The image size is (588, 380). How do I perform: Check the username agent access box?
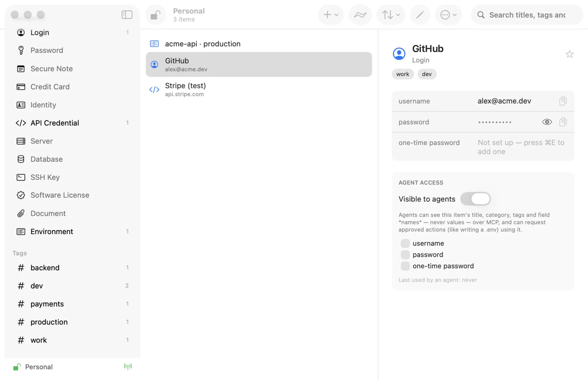tap(405, 243)
